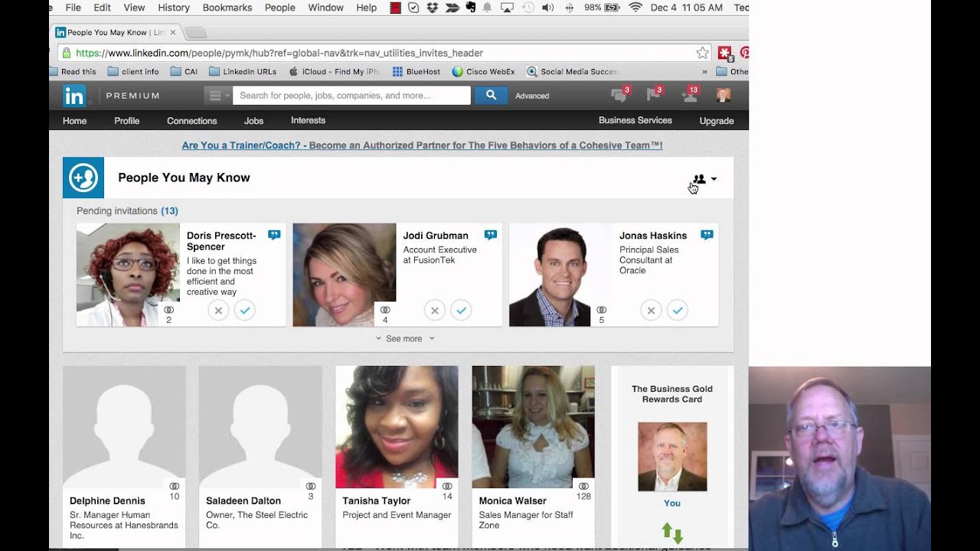
Task: Open the profile avatar in LinkedIn header
Action: 723,95
